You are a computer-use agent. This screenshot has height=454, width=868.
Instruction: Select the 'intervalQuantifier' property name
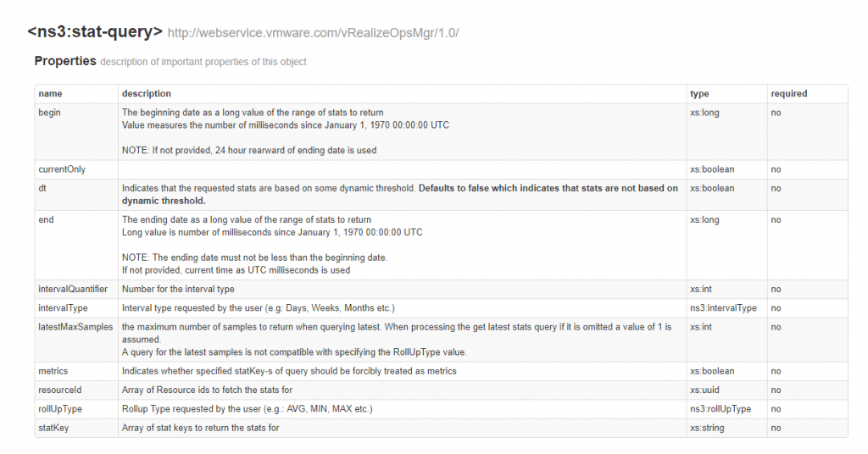pyautogui.click(x=73, y=289)
